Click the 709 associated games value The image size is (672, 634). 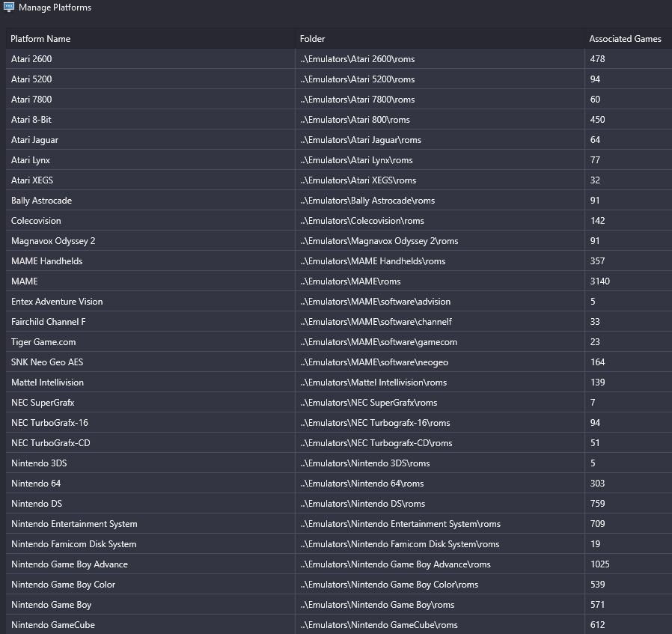pos(597,524)
